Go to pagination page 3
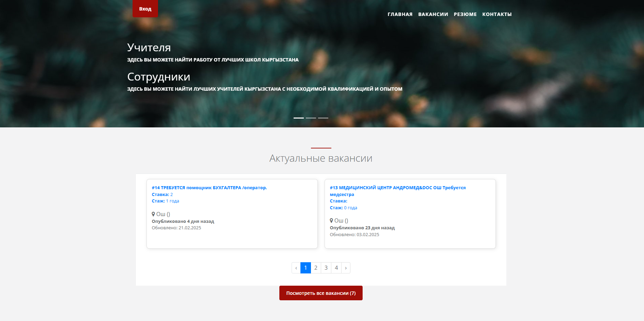 (326, 268)
